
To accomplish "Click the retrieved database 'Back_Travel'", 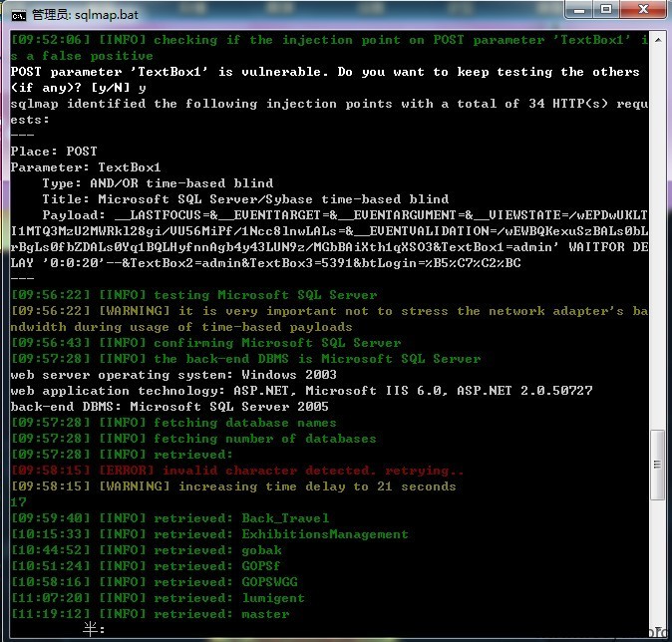I will (285, 518).
